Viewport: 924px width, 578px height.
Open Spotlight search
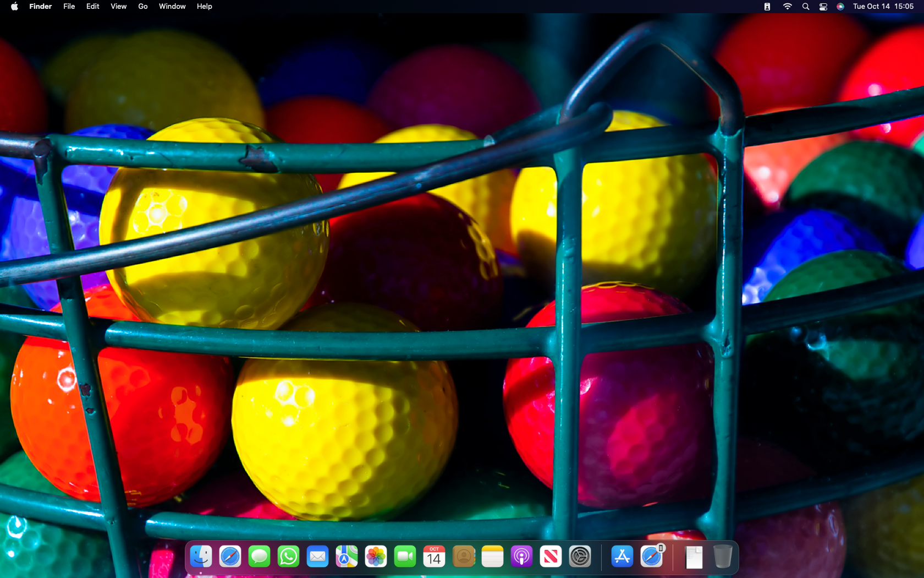[805, 6]
